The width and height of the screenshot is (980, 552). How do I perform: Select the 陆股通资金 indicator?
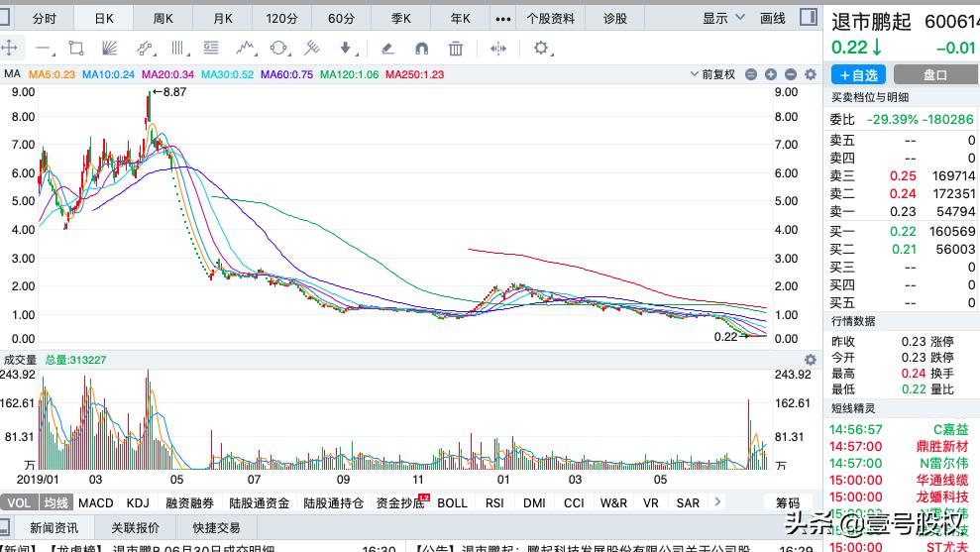click(260, 502)
